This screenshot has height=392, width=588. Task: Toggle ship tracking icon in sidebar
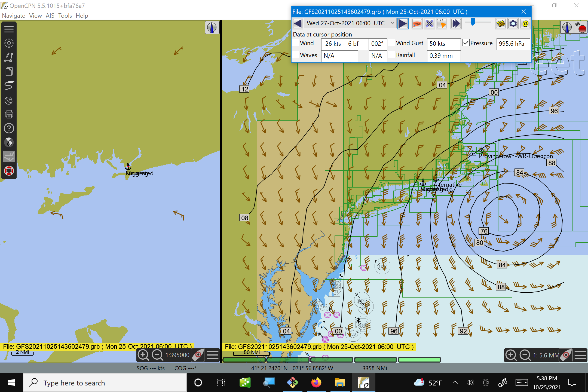[x=9, y=85]
